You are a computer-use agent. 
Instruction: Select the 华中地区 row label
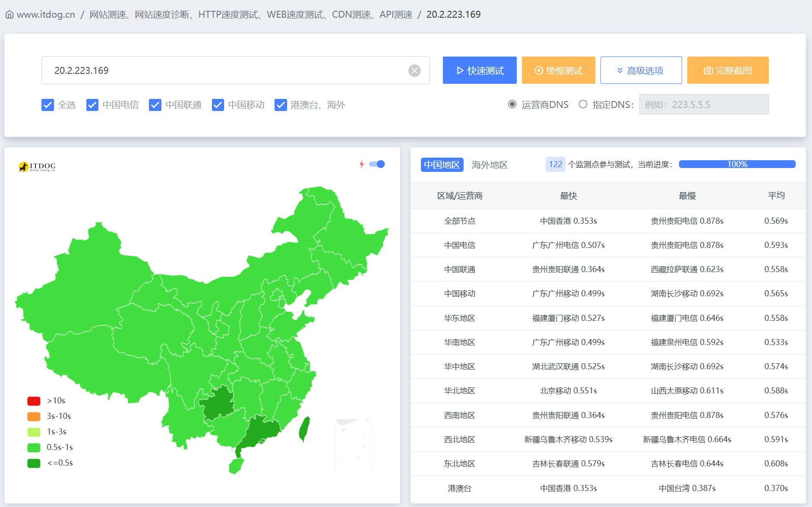(x=460, y=367)
